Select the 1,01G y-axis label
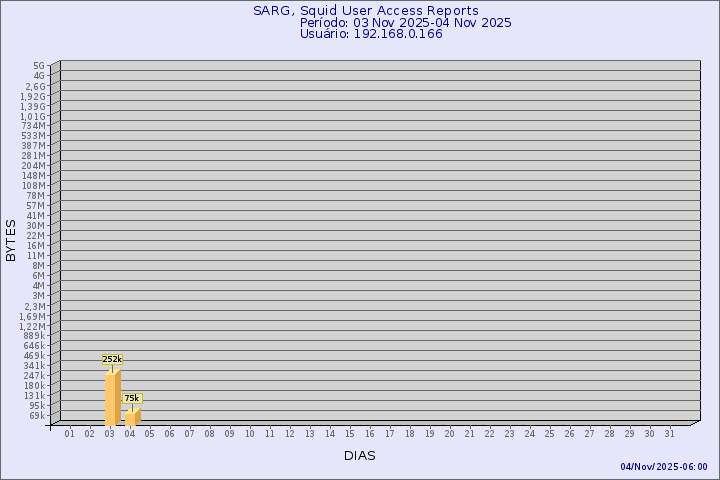 (x=33, y=116)
